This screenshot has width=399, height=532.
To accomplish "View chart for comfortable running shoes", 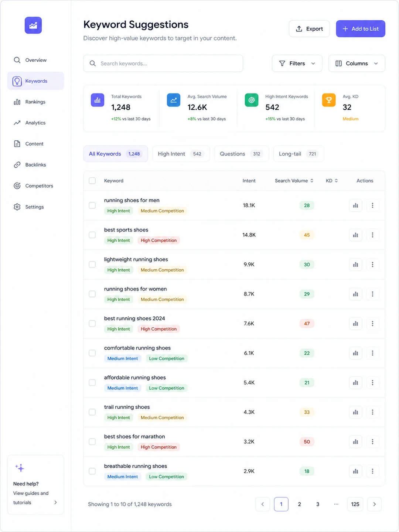I will pos(355,353).
